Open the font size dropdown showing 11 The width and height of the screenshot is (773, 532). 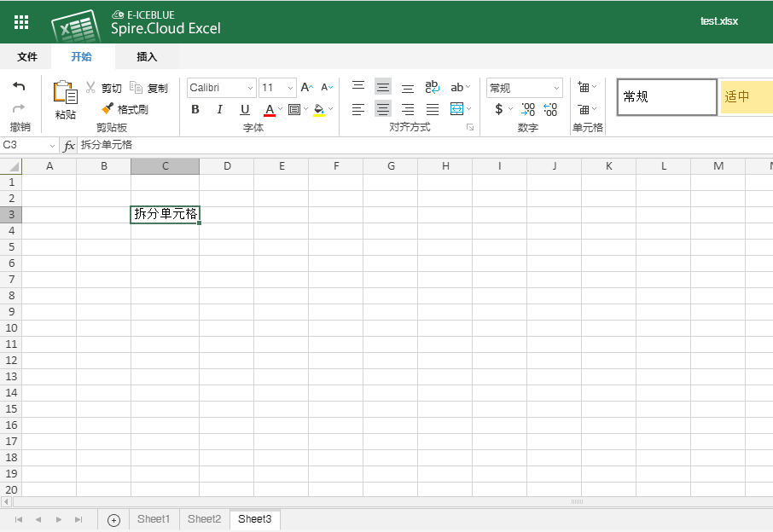click(x=276, y=87)
